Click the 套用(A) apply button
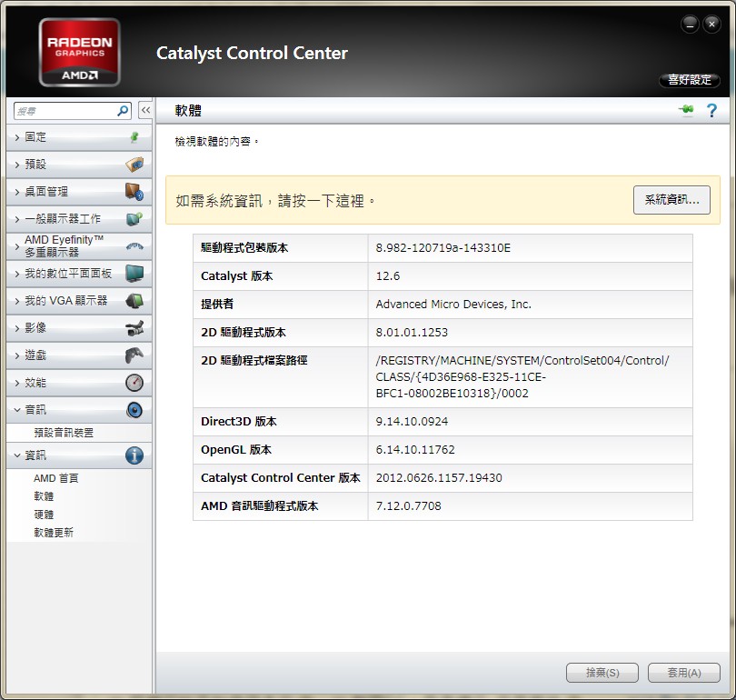736x700 pixels. click(684, 673)
